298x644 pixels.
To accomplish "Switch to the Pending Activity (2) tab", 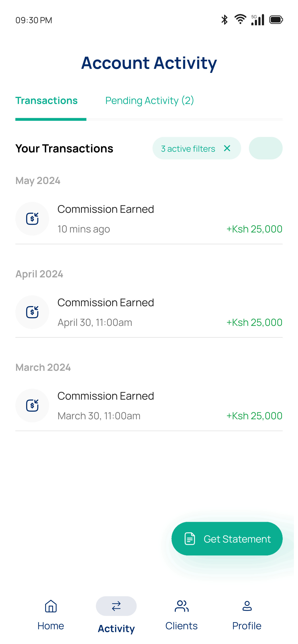I will point(149,100).
